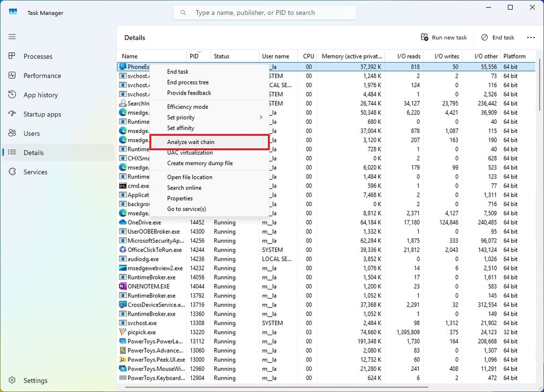Open the Performance page icon
The height and width of the screenshot is (392, 544).
click(x=12, y=75)
